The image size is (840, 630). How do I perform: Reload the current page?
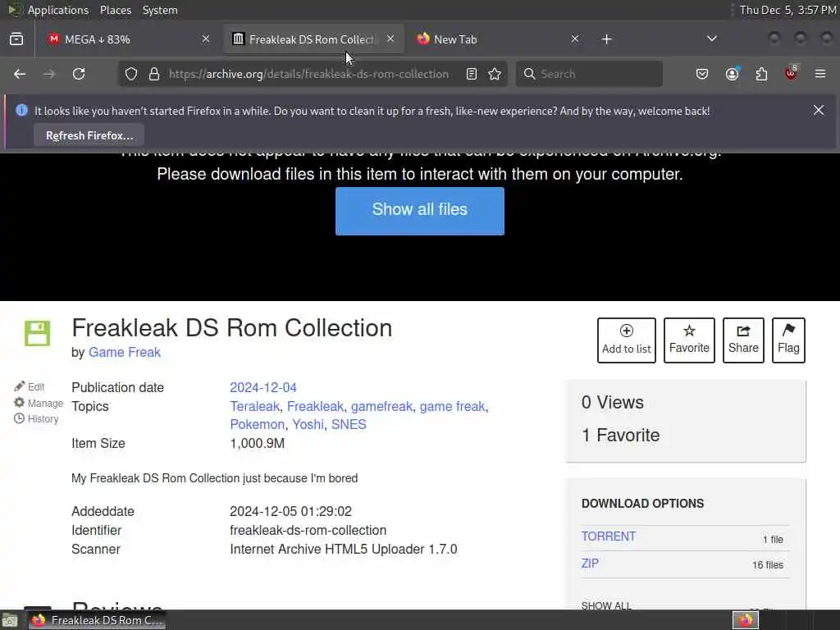coord(80,74)
